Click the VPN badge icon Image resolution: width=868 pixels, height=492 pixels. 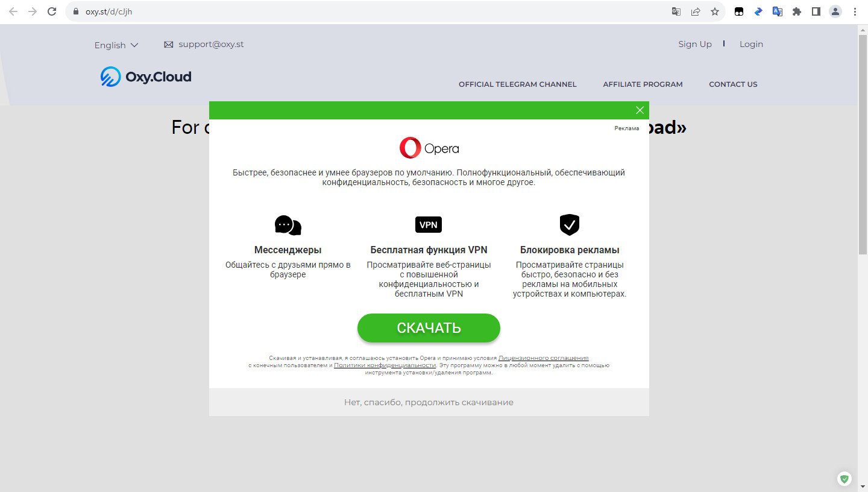(x=428, y=224)
